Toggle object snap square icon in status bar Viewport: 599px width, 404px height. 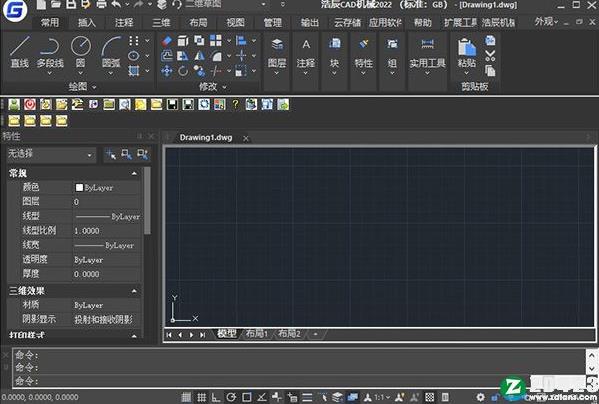click(247, 397)
